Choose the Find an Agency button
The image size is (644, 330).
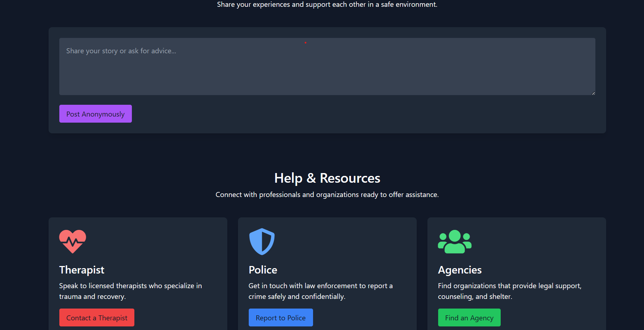(x=469, y=317)
